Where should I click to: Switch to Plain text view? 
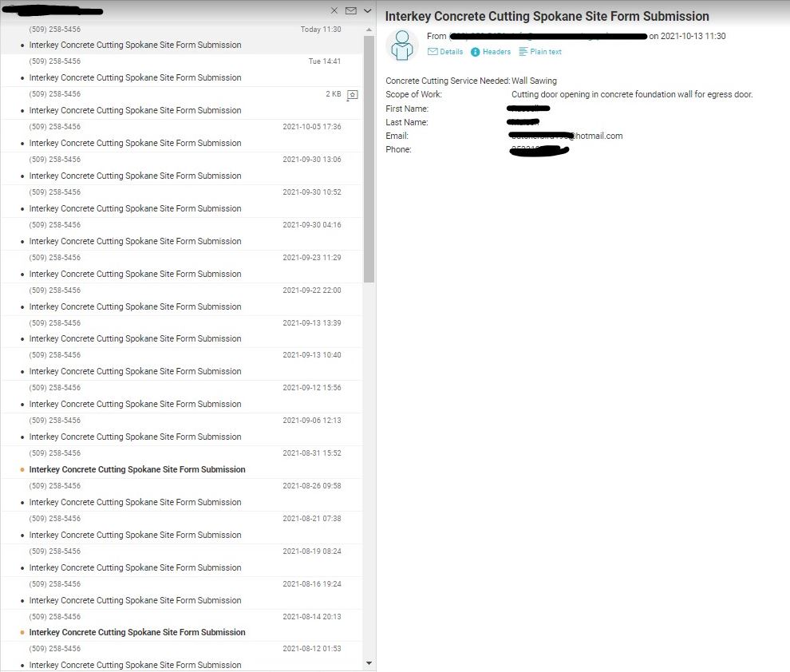pos(540,52)
